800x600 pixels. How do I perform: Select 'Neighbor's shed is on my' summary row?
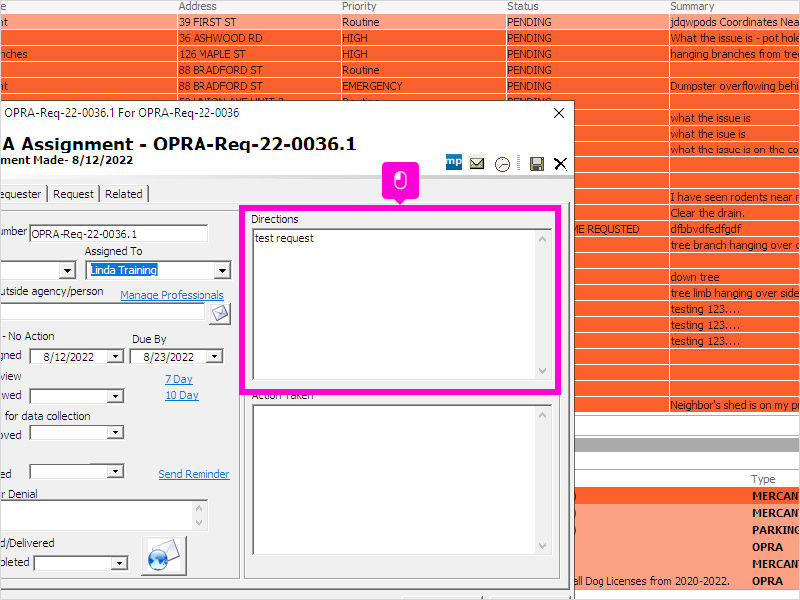(734, 405)
